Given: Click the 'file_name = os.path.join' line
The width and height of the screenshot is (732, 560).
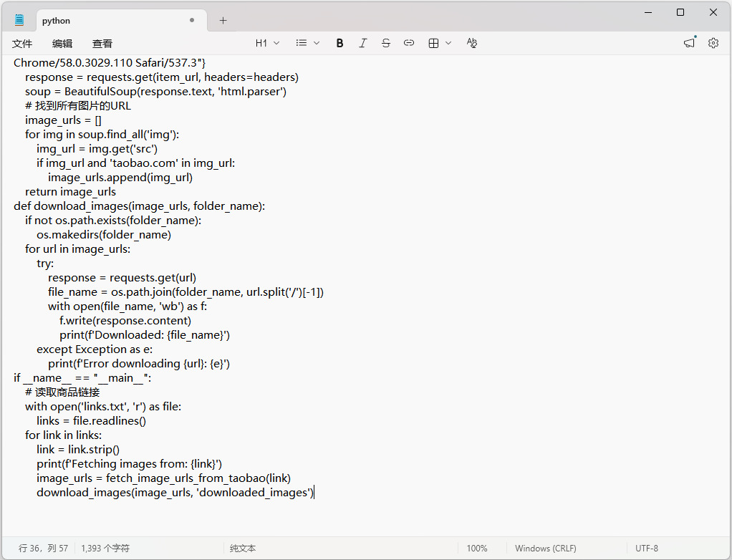Looking at the screenshot, I should click(x=186, y=292).
